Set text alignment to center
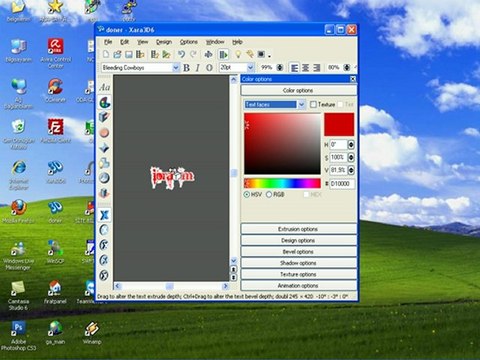 pyautogui.click(x=305, y=68)
